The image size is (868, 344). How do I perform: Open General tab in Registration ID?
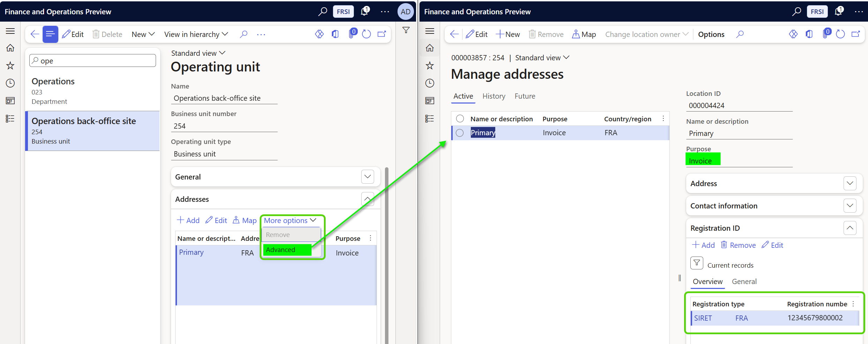tap(744, 282)
